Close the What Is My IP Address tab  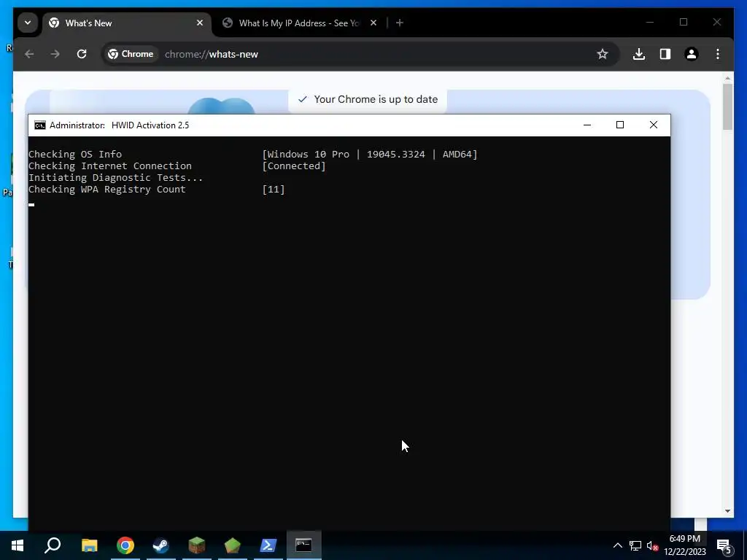[373, 23]
